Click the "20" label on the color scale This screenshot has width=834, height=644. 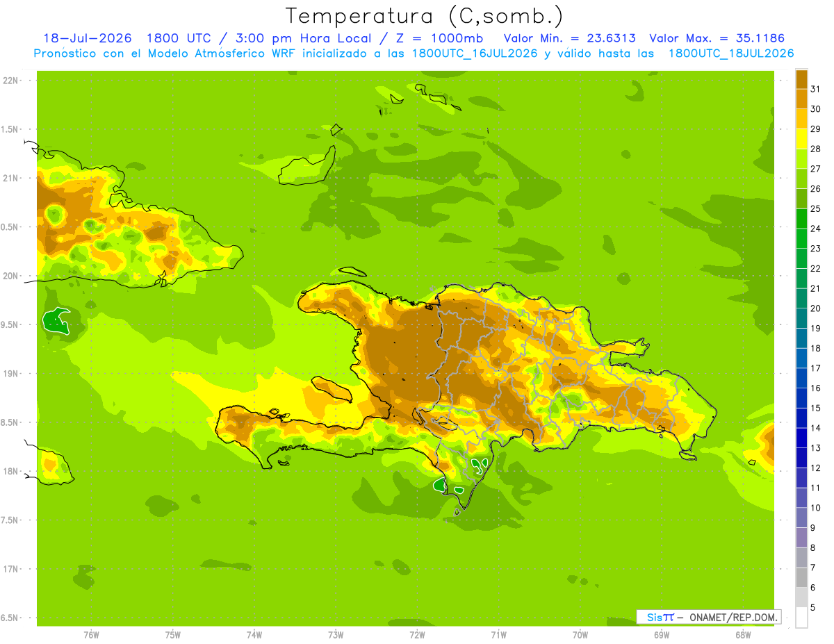coord(815,308)
